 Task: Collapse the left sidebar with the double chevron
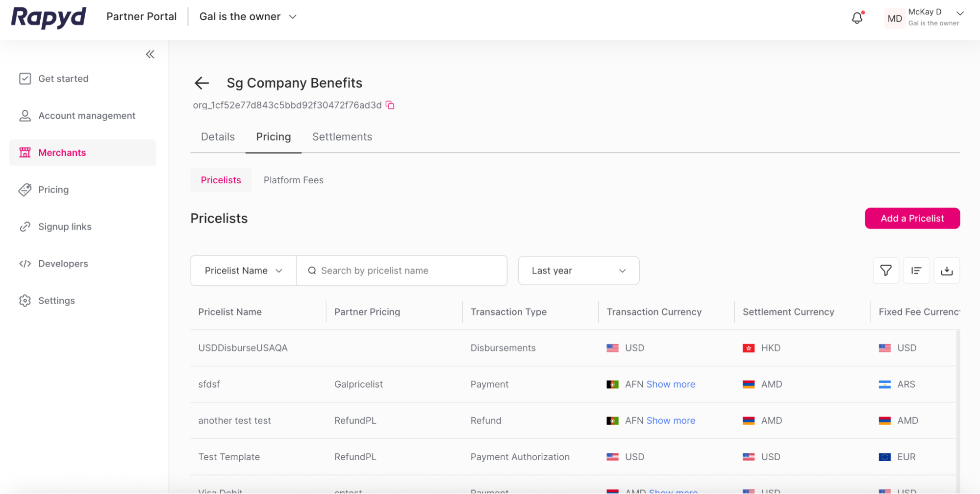[x=150, y=54]
